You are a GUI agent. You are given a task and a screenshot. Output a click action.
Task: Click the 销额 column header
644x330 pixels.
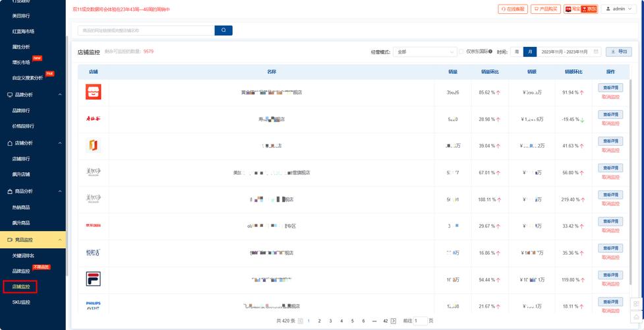pyautogui.click(x=532, y=71)
